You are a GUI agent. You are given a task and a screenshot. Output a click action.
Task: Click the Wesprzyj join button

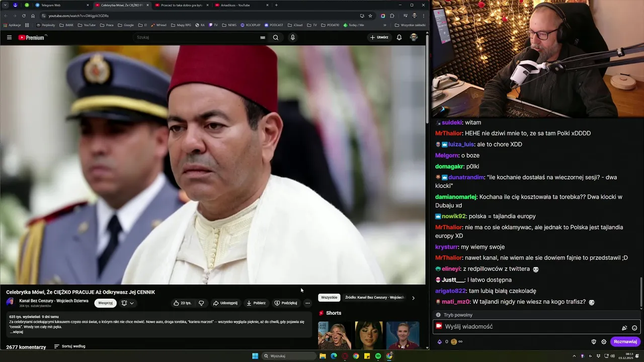point(105,303)
